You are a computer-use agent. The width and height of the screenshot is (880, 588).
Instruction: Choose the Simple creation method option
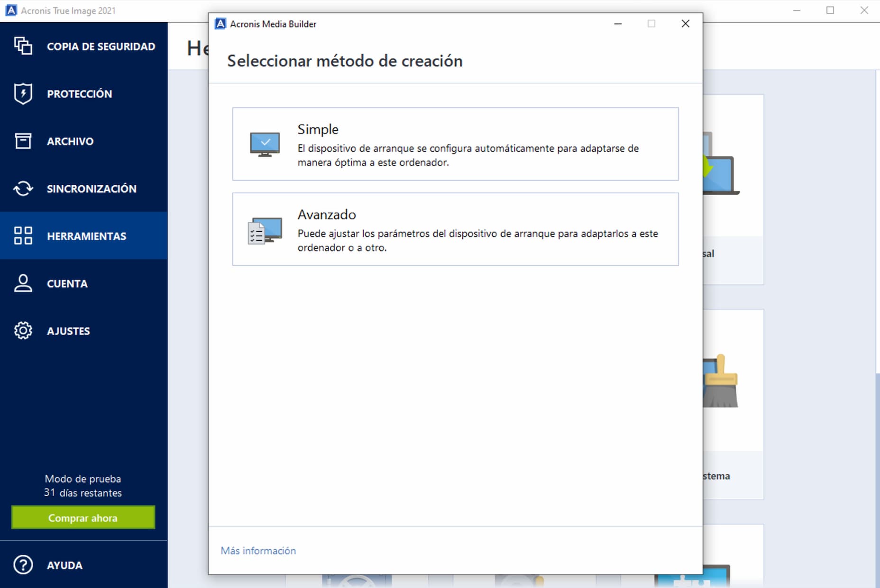click(x=455, y=144)
